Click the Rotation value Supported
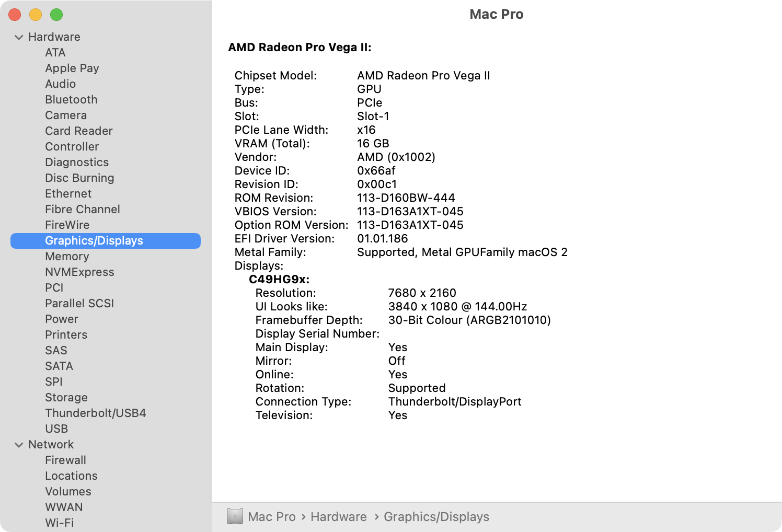The image size is (782, 532). tap(417, 388)
